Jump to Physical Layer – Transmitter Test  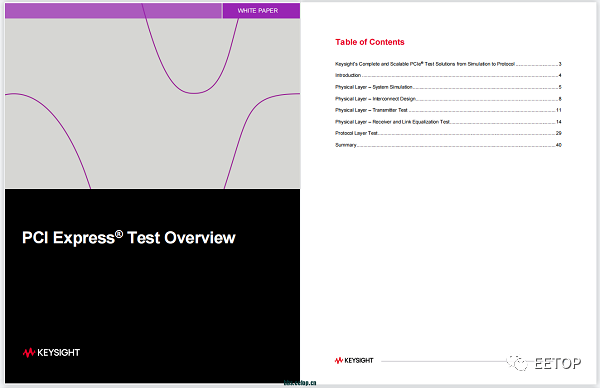[x=448, y=110]
